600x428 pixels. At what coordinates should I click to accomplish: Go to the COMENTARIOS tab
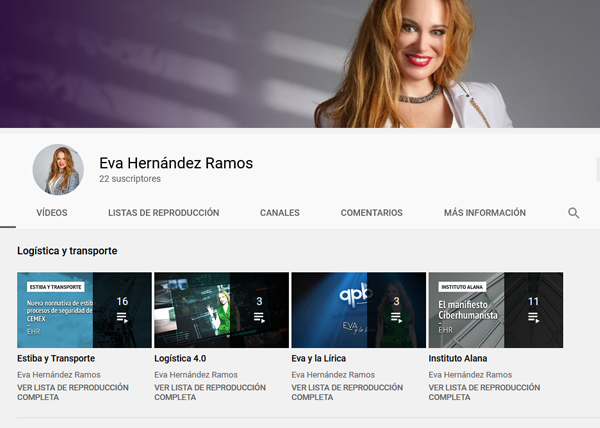pos(371,213)
